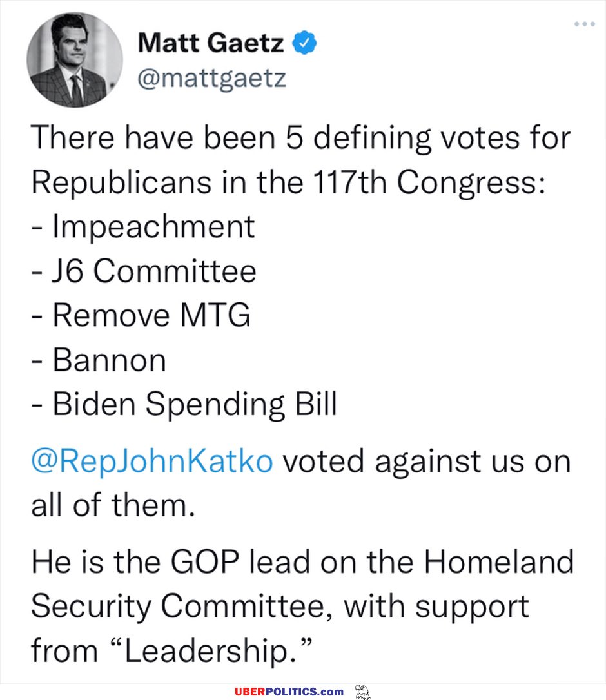Screen dimensions: 606x700
Task: Open the @RepJohnKatko mention link
Action: pyautogui.click(x=152, y=461)
